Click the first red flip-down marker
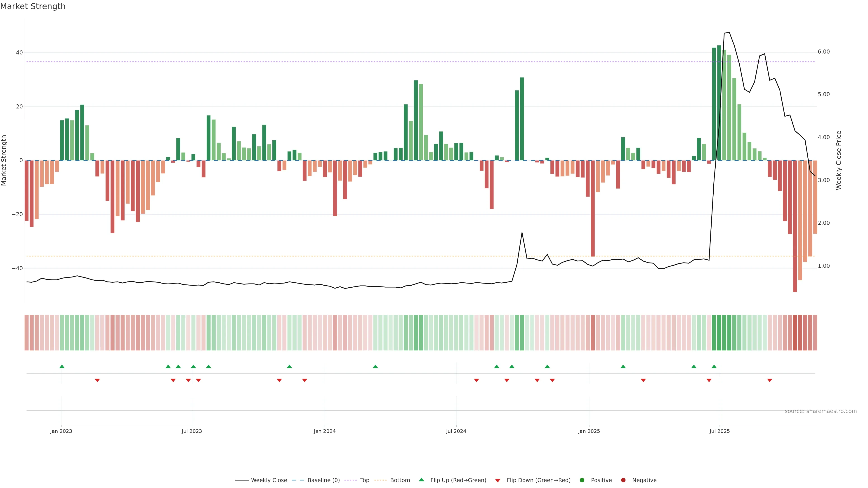 pos(97,380)
